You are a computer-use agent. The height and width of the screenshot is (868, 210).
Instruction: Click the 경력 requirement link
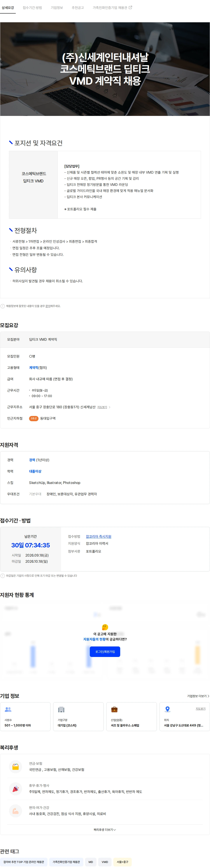32,460
